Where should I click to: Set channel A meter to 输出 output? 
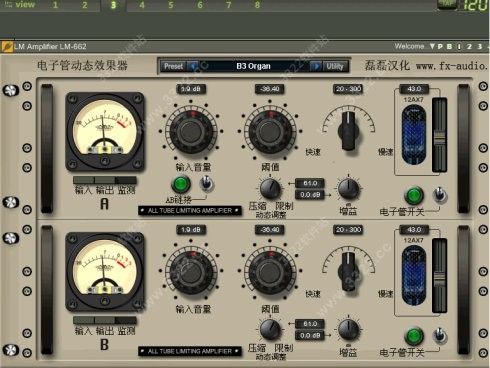(105, 180)
